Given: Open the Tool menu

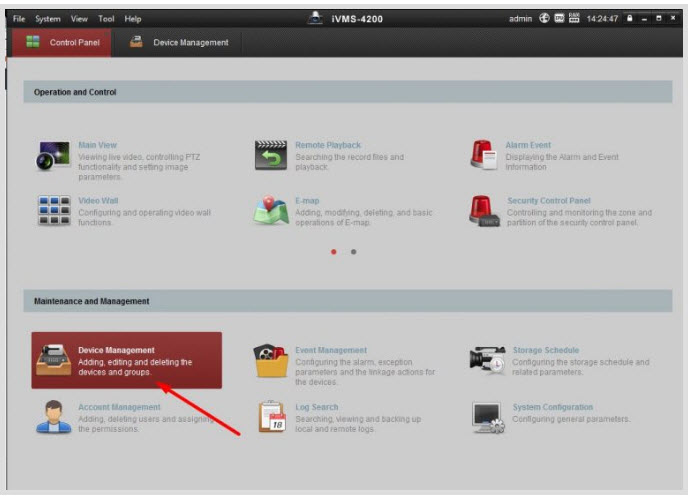Looking at the screenshot, I should pyautogui.click(x=106, y=19).
